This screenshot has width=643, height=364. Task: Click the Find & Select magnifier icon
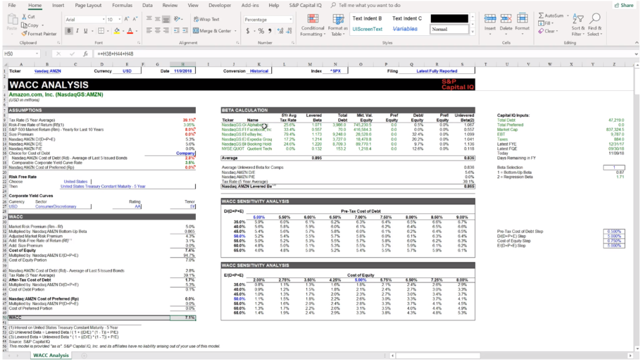point(595,16)
